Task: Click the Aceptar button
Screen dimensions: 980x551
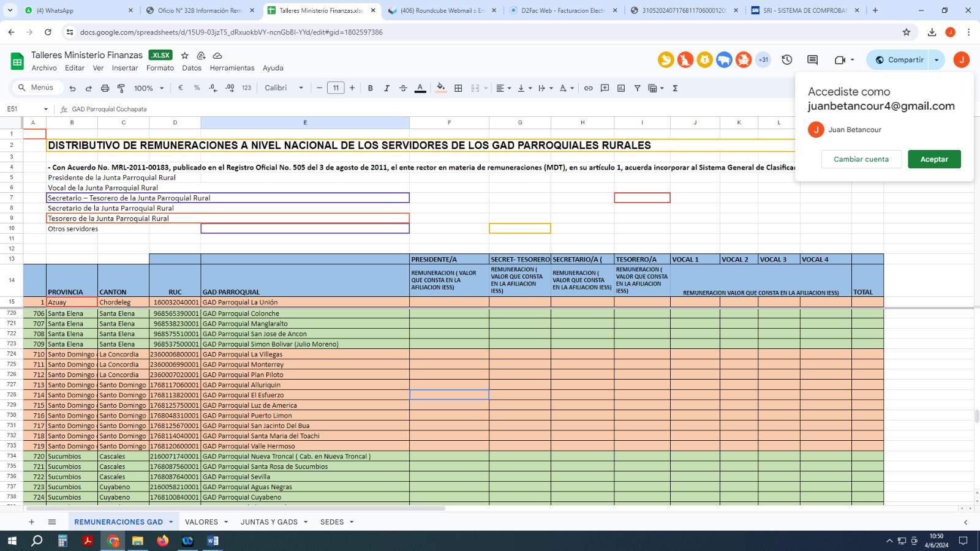Action: (x=934, y=159)
